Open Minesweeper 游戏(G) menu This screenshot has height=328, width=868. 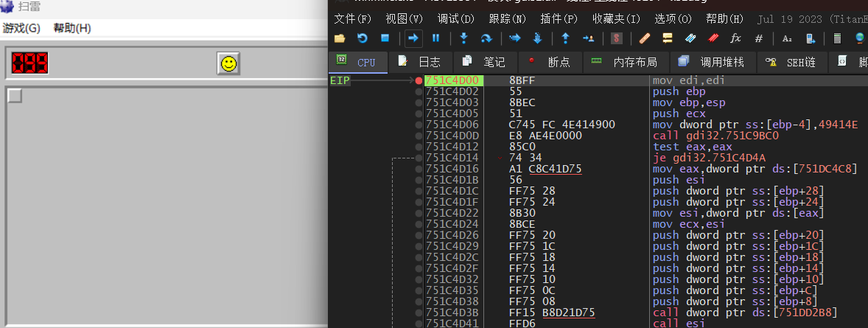21,28
